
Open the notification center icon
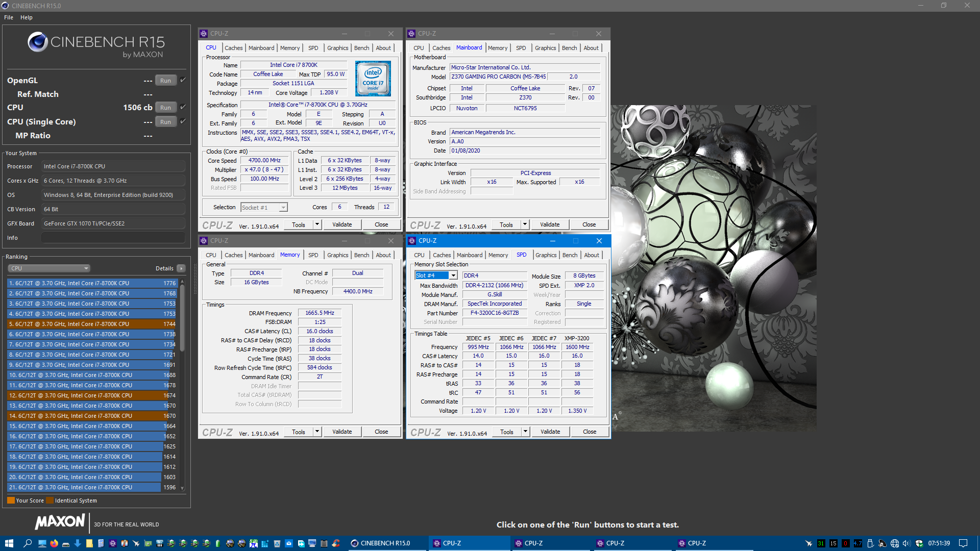tap(963, 543)
